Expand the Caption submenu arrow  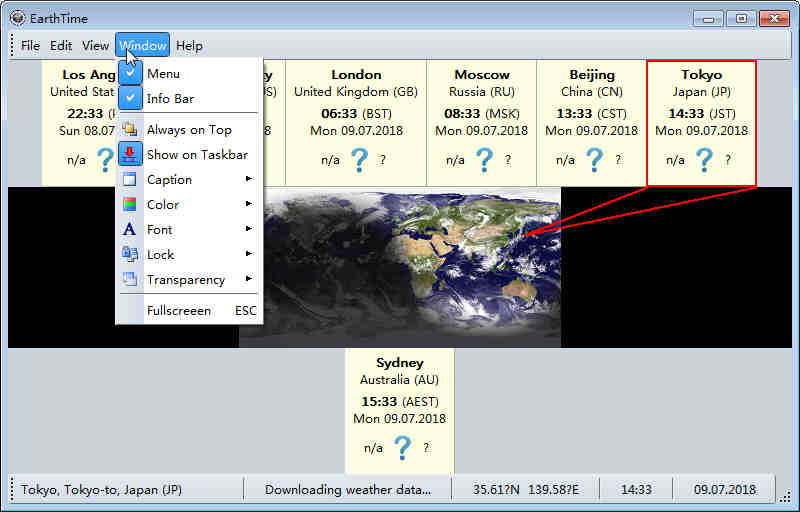pos(249,179)
